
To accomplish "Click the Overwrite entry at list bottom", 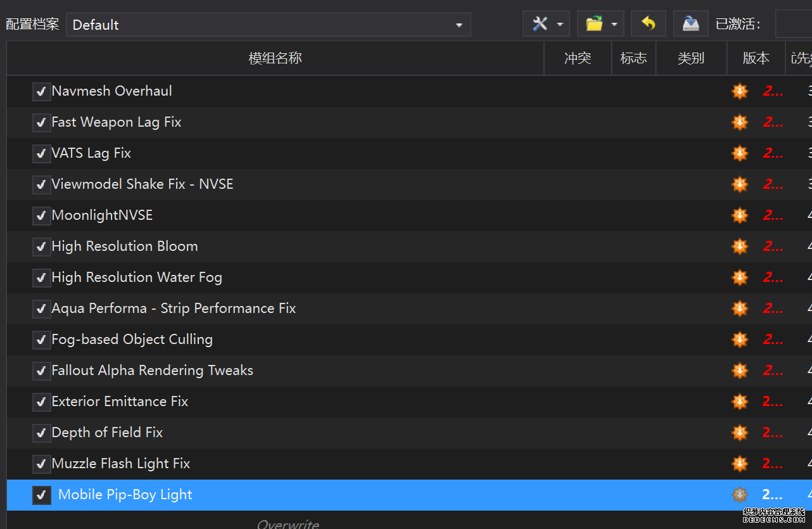I will [288, 523].
